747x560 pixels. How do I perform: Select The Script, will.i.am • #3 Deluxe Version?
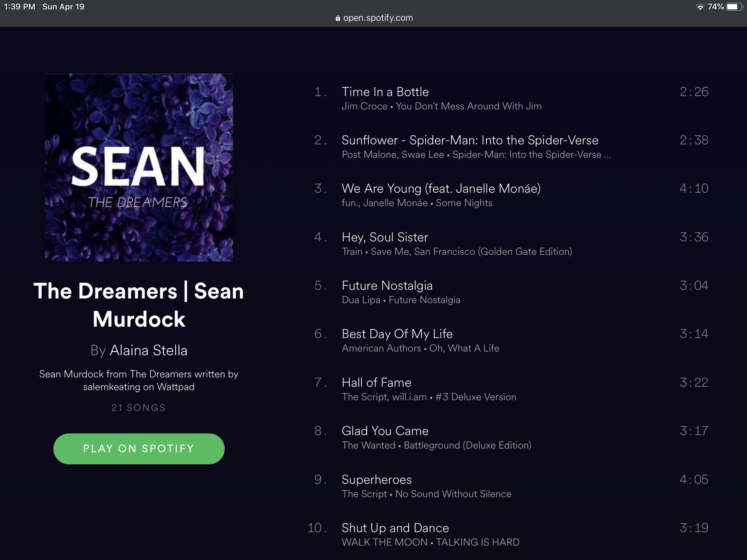429,397
